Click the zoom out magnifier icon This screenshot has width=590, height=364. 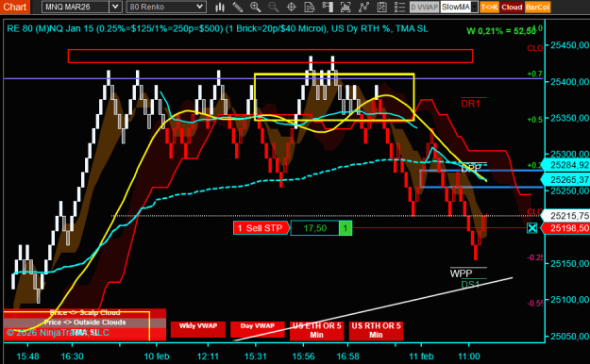(274, 8)
